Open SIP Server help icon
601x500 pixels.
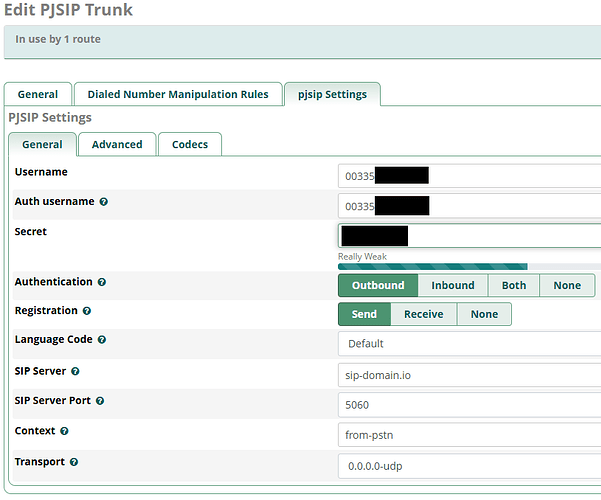pyautogui.click(x=76, y=372)
